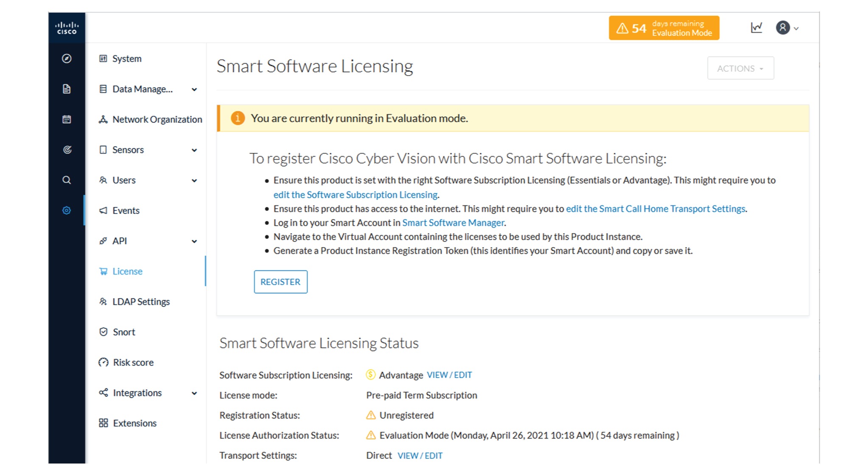The image size is (868, 475).
Task: Select the Admin gear icon
Action: [x=66, y=210]
